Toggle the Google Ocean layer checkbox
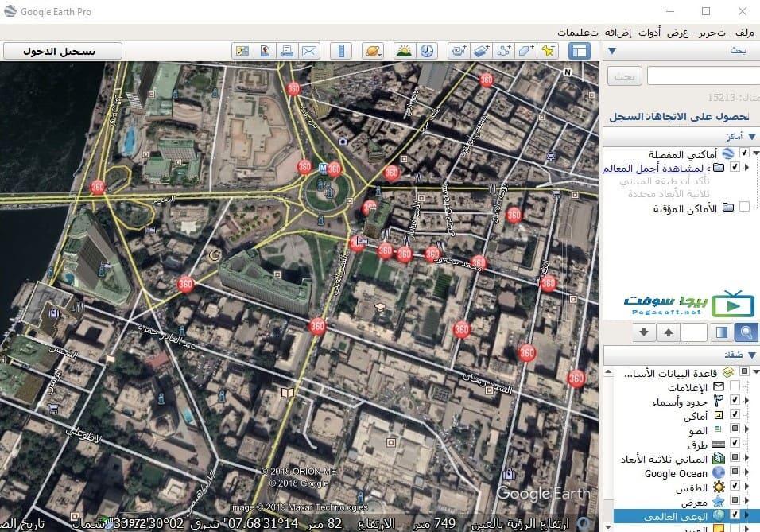Image resolution: width=760 pixels, height=532 pixels. (735, 472)
